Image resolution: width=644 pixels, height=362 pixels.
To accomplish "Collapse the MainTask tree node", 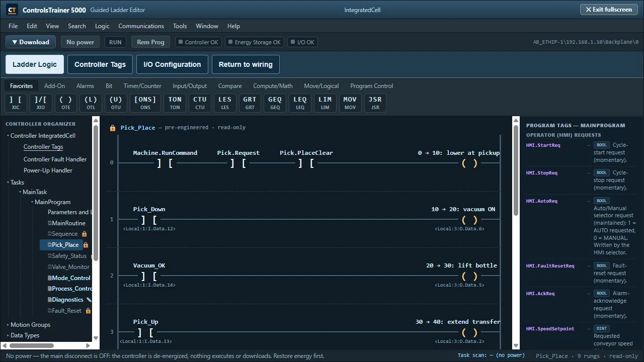I will (x=20, y=192).
